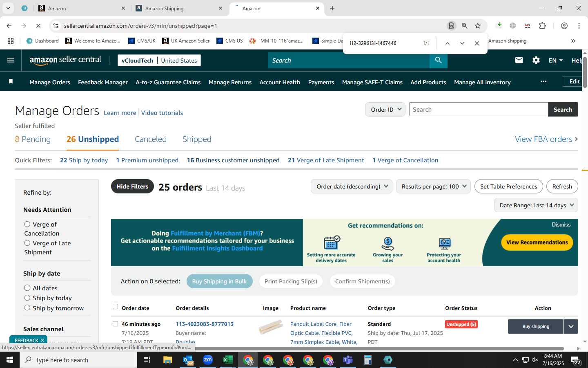Click the Panduit product image thumbnail
The height and width of the screenshot is (368, 588).
(271, 327)
